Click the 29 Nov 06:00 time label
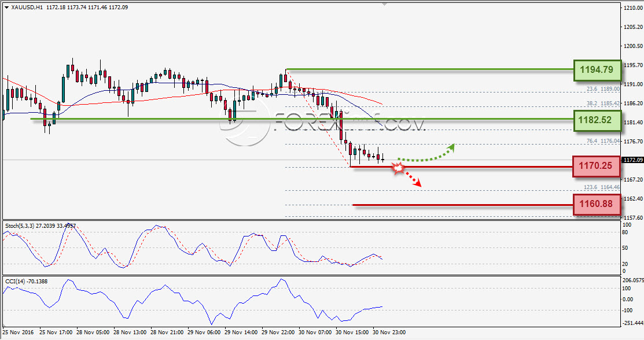Screen dimensions: 644x340 click(x=204, y=332)
